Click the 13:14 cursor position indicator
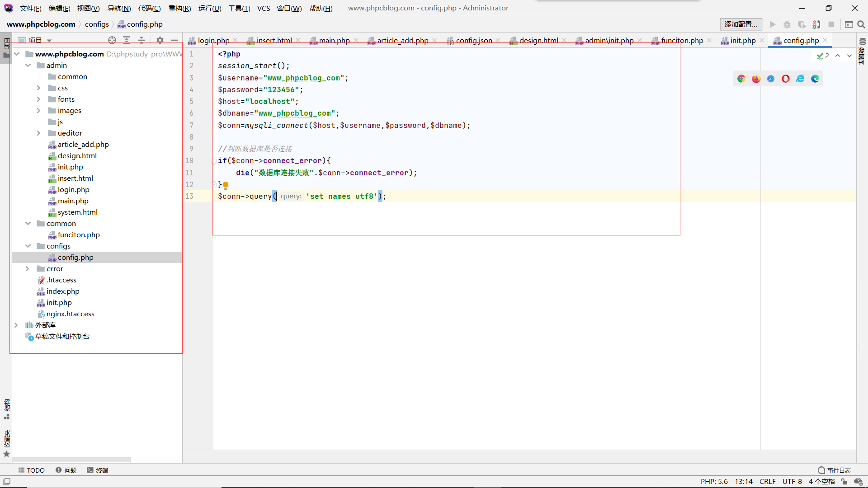 click(x=744, y=482)
